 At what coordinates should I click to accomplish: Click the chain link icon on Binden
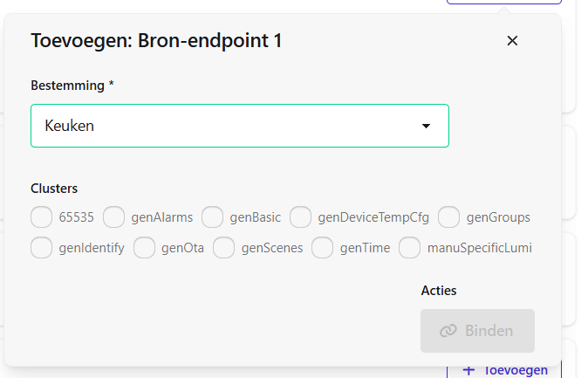pos(448,331)
